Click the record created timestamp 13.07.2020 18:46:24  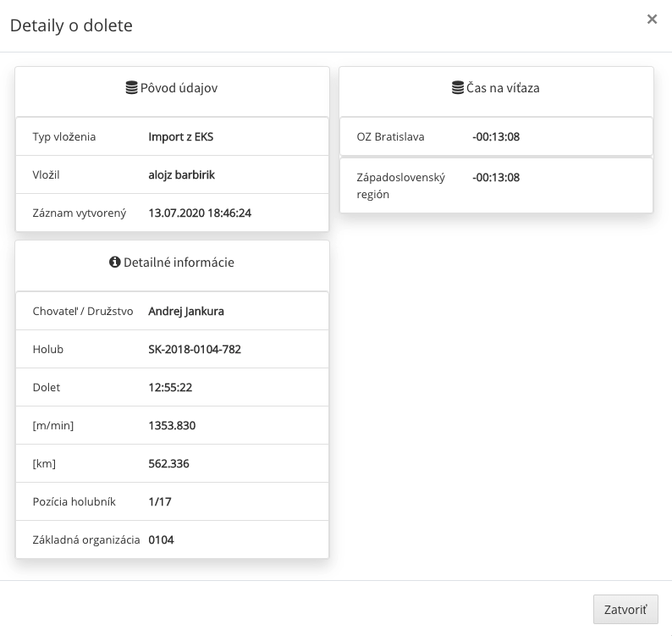(x=200, y=213)
